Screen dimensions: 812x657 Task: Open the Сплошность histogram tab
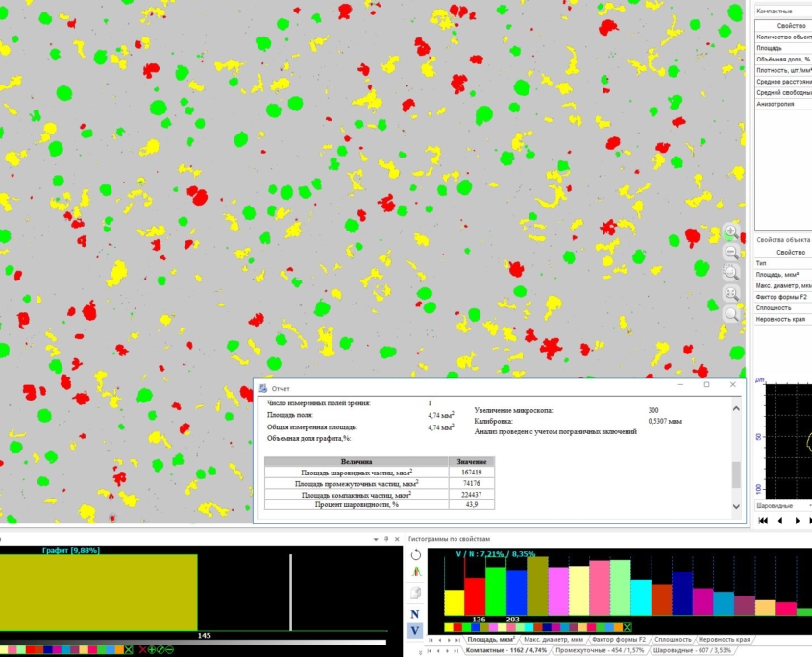[673, 640]
